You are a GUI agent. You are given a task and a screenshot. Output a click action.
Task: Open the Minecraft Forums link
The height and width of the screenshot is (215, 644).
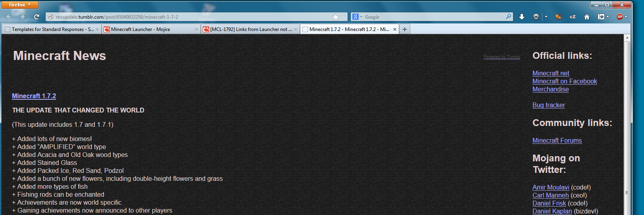click(557, 141)
